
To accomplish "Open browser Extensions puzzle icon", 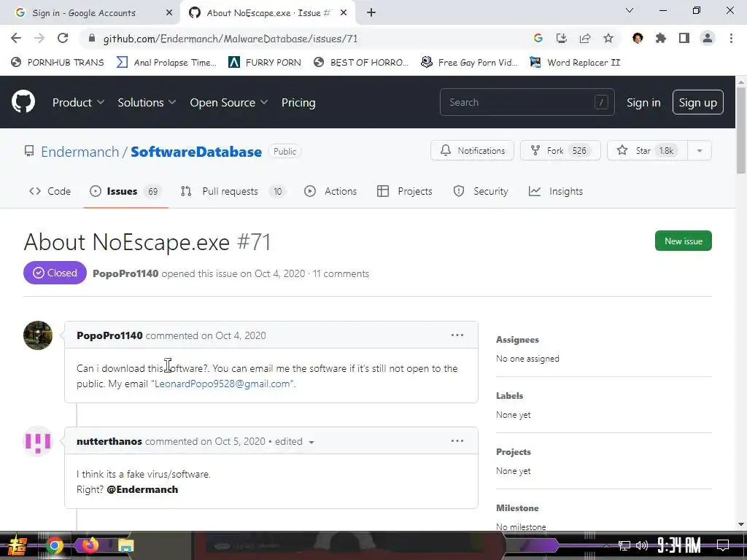I will (661, 38).
